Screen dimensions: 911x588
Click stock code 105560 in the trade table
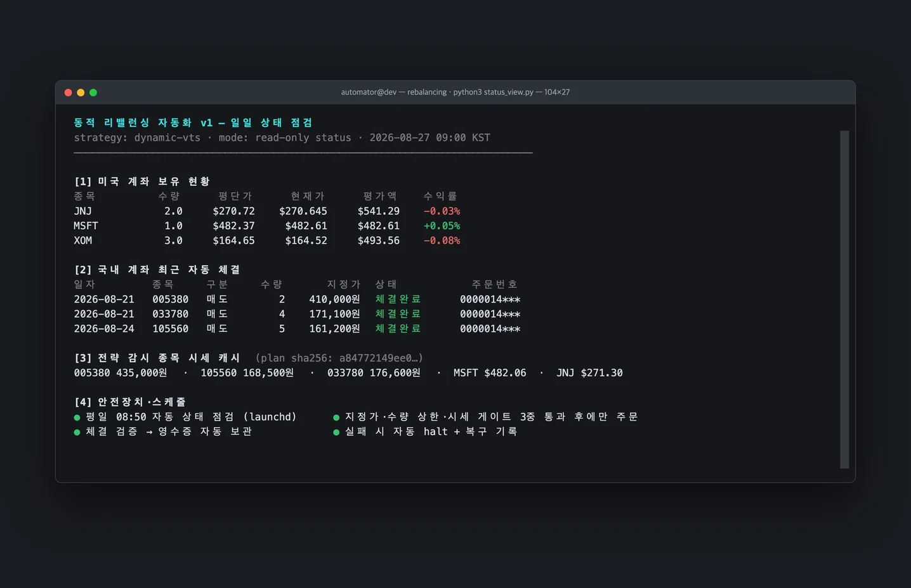[170, 329]
